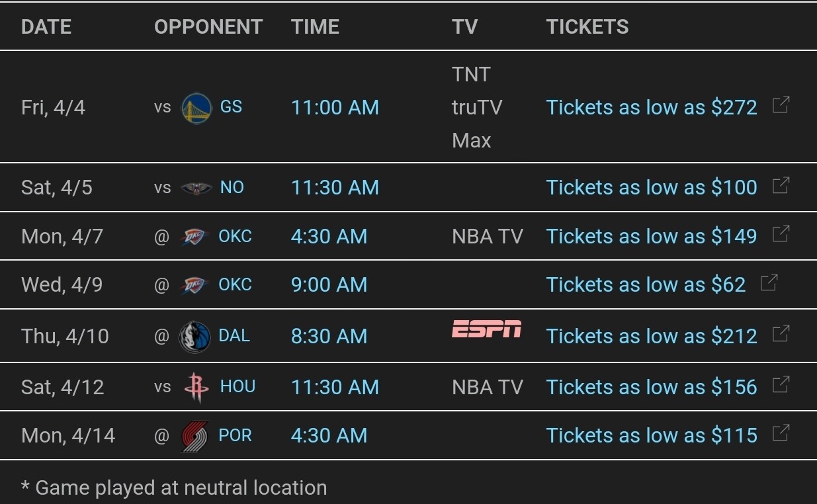Click the Houston Rockets logo

(196, 387)
